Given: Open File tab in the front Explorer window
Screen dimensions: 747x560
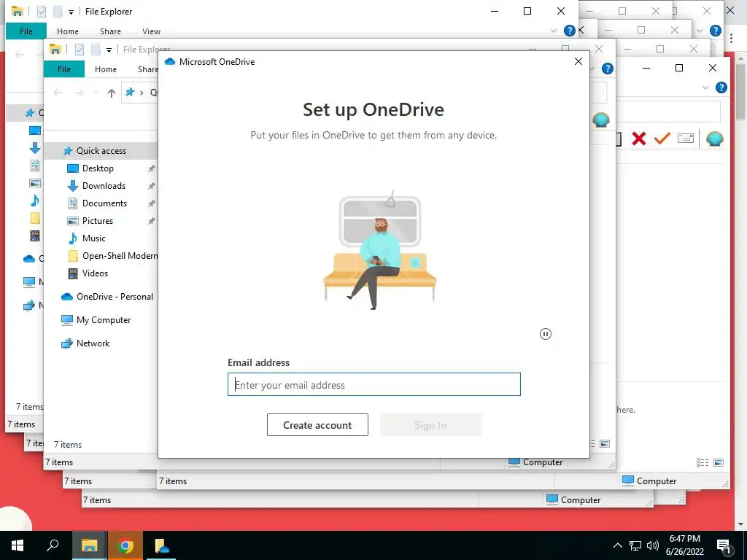Looking at the screenshot, I should (64, 69).
